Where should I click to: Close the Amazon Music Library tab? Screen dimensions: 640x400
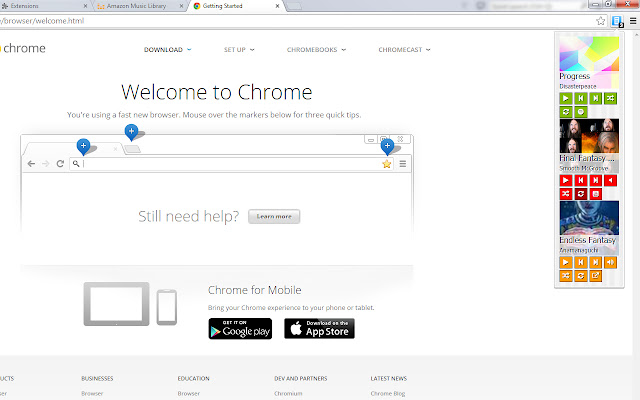pos(181,6)
